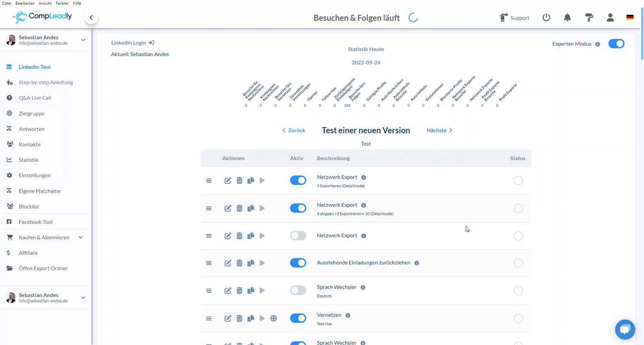The width and height of the screenshot is (644, 345).
Task: Open the user profile icon in header
Action: pos(610,18)
